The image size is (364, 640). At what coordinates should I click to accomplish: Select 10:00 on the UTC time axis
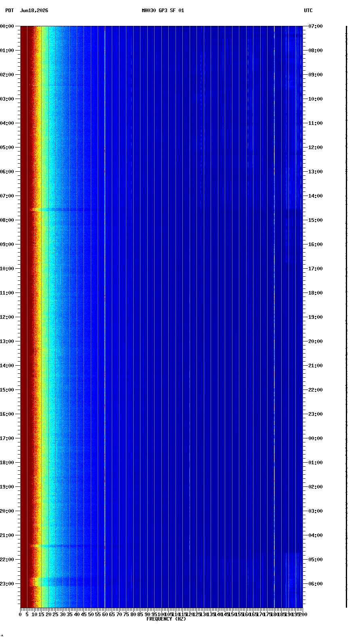click(316, 99)
